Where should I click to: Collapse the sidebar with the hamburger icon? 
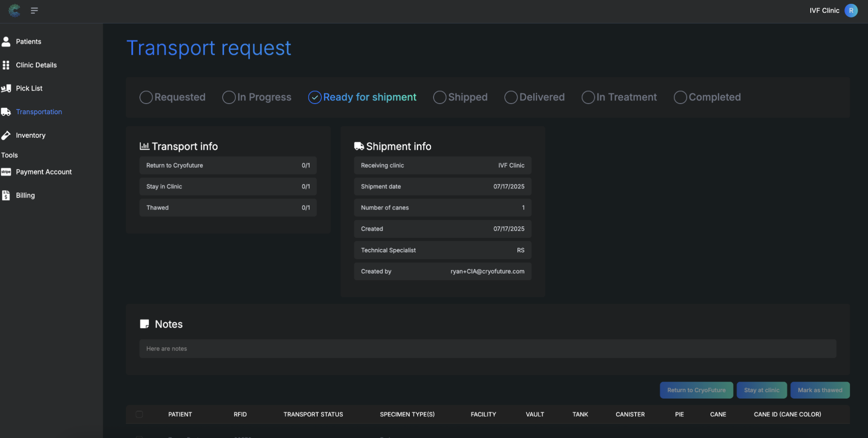[x=35, y=10]
